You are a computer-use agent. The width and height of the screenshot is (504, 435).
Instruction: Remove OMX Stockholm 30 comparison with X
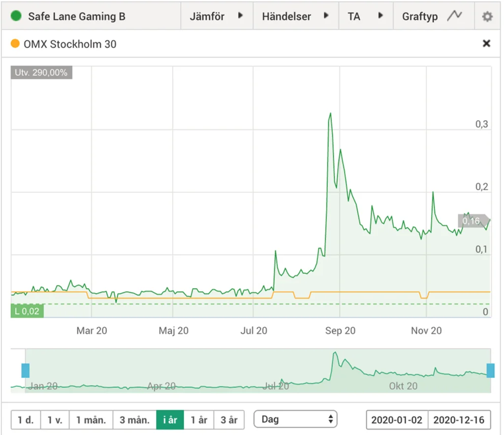click(486, 43)
